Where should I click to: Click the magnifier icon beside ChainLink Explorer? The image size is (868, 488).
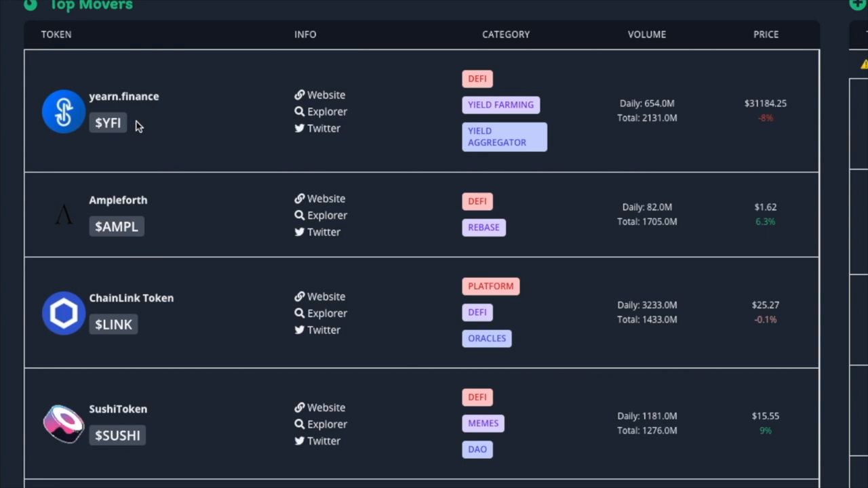pyautogui.click(x=299, y=313)
